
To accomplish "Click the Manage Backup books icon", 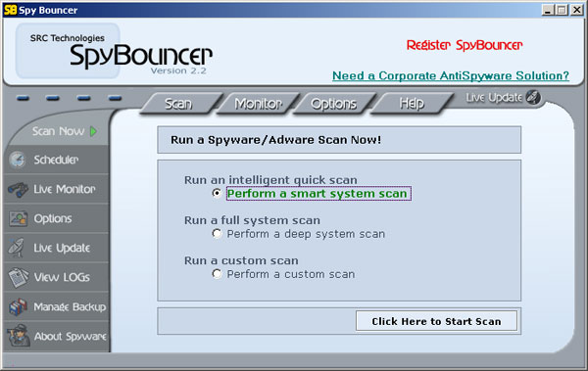I will 18,306.
